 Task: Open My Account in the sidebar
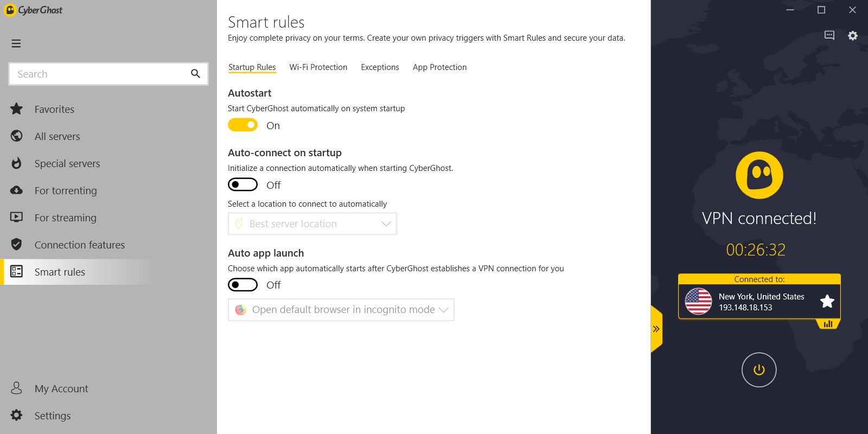(61, 388)
